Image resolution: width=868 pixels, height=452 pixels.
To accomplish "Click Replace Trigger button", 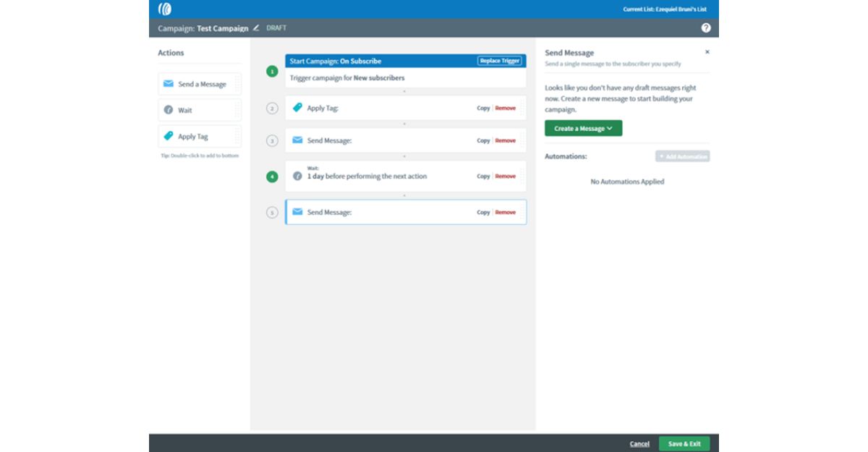I will (x=499, y=61).
